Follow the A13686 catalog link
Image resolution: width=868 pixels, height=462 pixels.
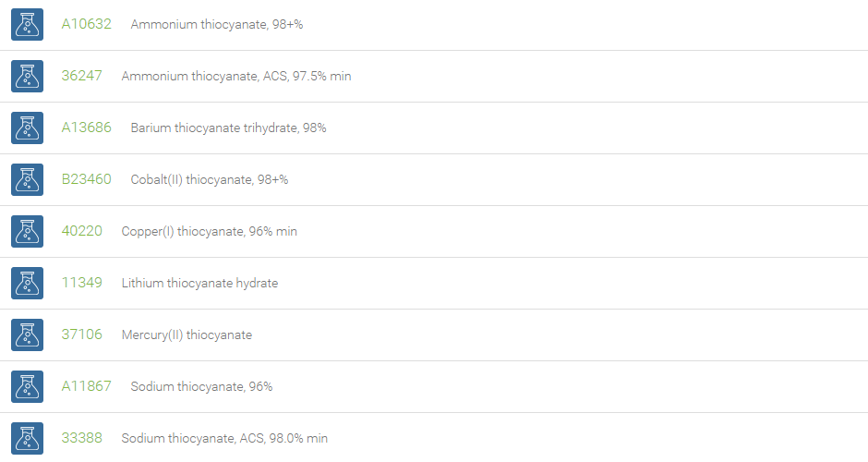[87, 128]
